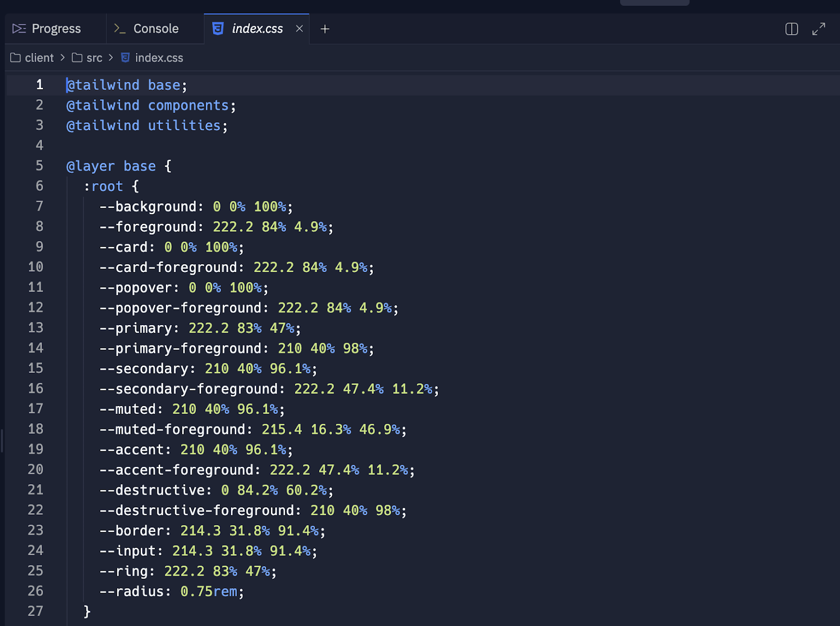The image size is (840, 626).
Task: Click '--accent:' property text
Action: pyautogui.click(x=135, y=450)
